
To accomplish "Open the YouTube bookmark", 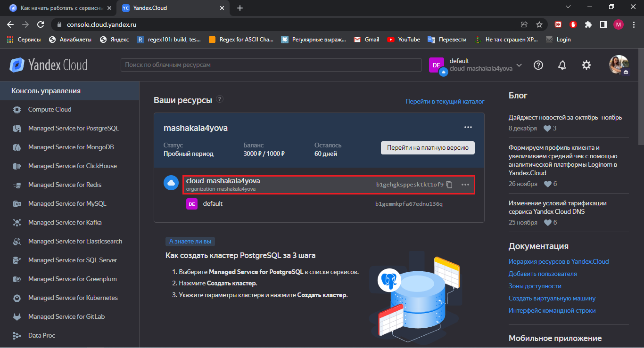I will 404,40.
